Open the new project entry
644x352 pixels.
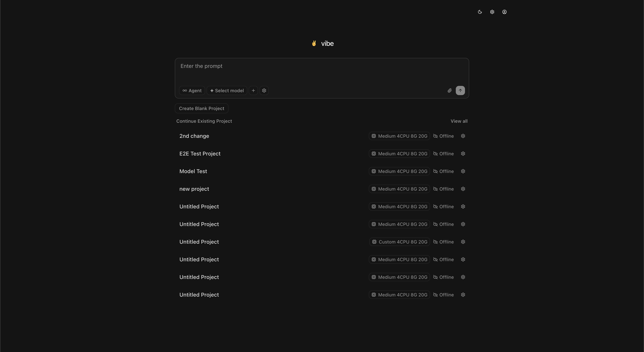(x=194, y=189)
